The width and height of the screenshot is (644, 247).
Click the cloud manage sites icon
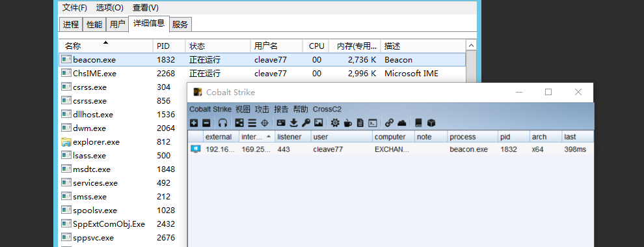click(x=402, y=123)
